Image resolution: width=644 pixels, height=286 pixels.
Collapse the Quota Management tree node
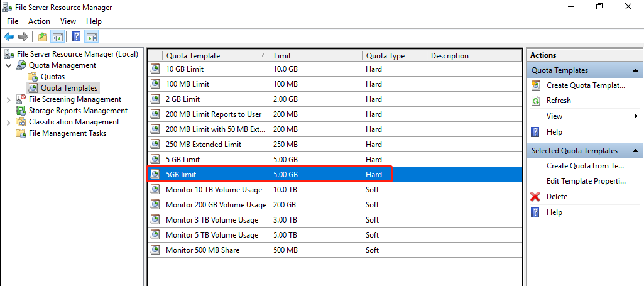(x=9, y=65)
